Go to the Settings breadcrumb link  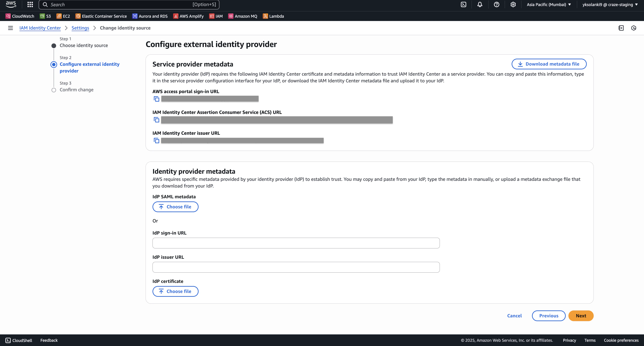(80, 28)
